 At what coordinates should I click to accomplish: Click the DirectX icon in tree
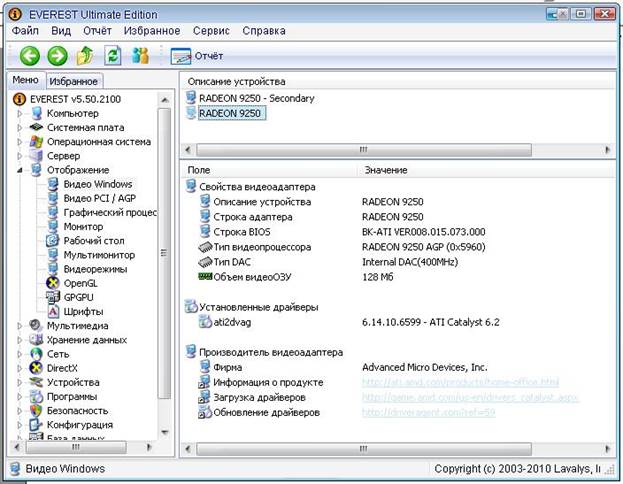click(36, 368)
